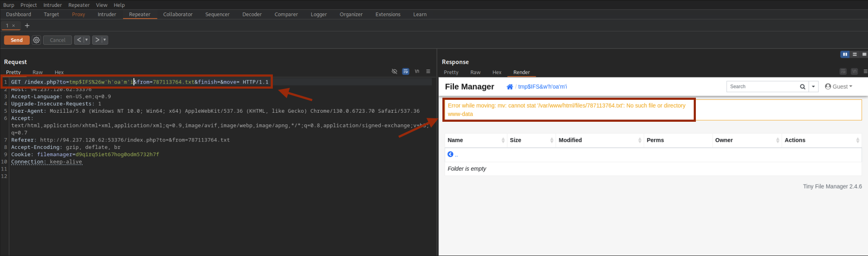The height and width of the screenshot is (256, 868).
Task: Select the Pretty tab in Response panel
Action: [451, 72]
